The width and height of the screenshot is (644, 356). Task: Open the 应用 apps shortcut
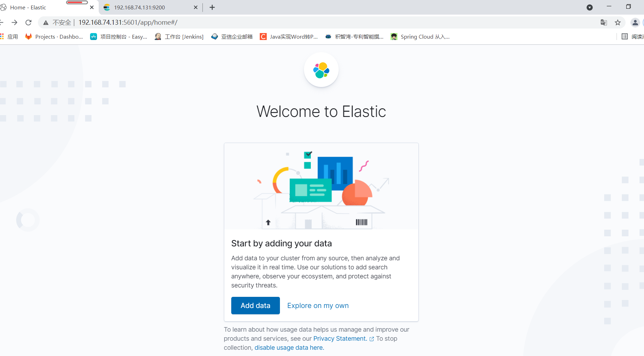point(9,37)
